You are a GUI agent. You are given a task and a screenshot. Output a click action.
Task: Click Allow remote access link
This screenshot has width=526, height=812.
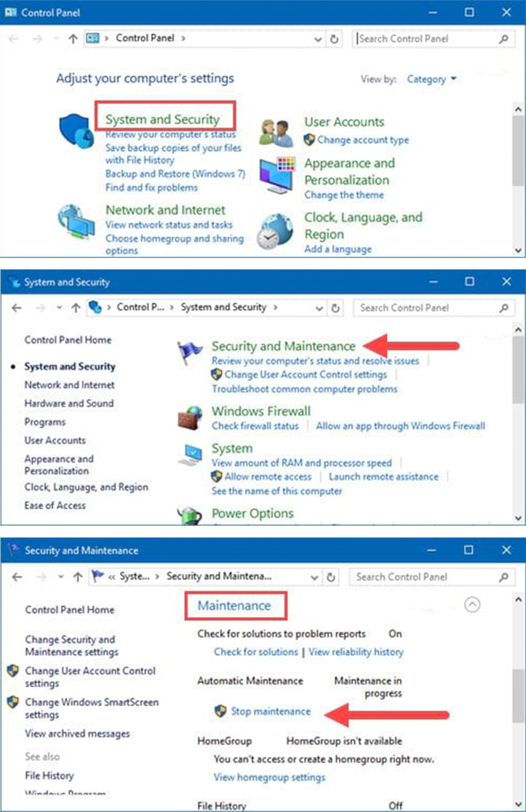click(x=268, y=477)
